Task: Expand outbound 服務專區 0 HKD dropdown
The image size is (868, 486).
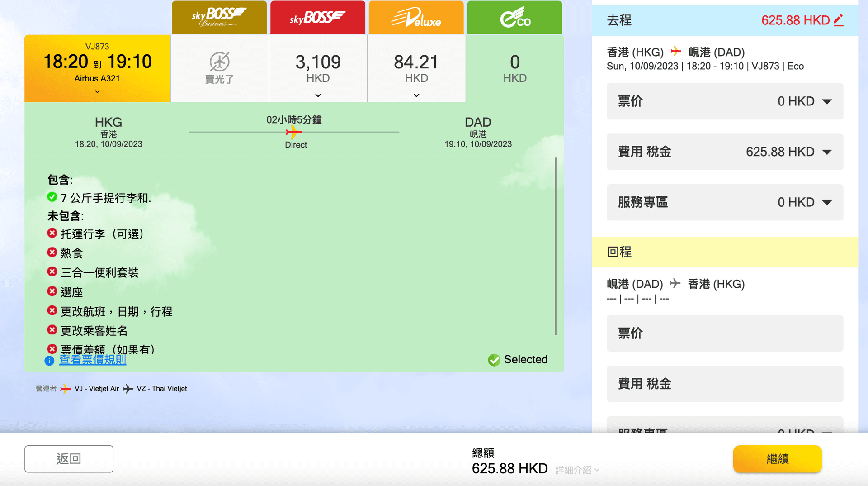Action: click(x=725, y=202)
